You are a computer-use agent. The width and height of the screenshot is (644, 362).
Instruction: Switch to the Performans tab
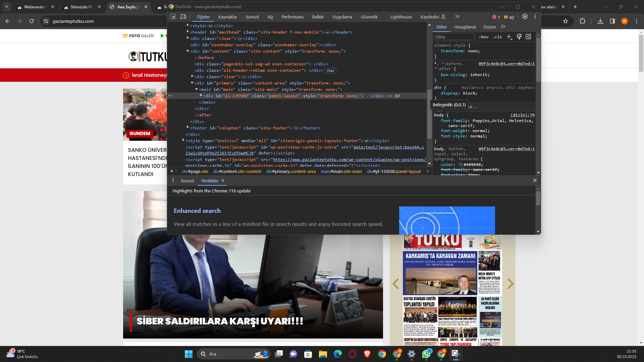click(292, 17)
